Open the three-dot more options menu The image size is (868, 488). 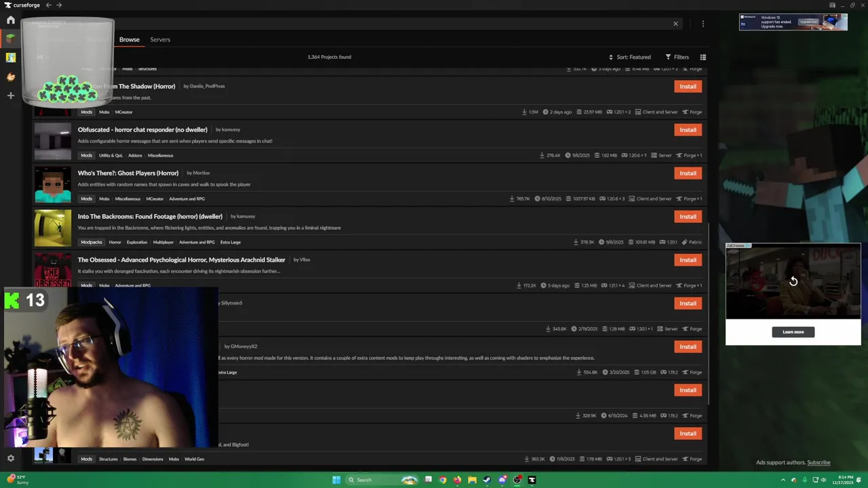[703, 24]
